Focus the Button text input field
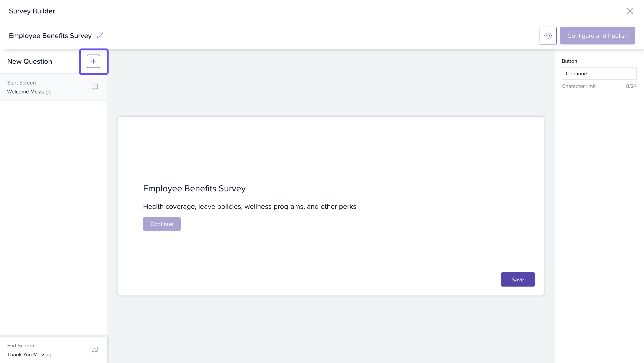The width and height of the screenshot is (644, 363). [599, 74]
